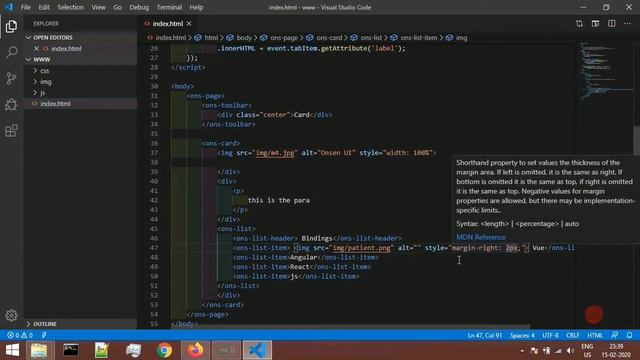Open the command prompt taskbar icon

pyautogui.click(x=71, y=350)
